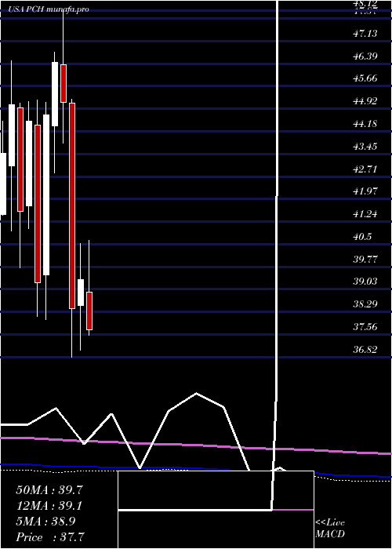Click the 45.66 price axis label
Image resolution: width=392 pixels, height=549 pixels.
pos(365,78)
